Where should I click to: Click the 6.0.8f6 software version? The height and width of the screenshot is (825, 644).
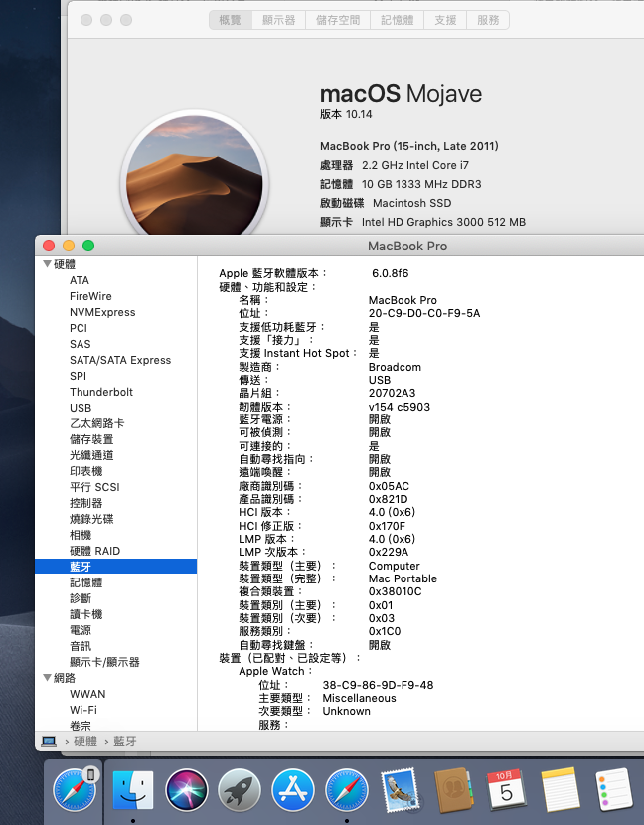tap(390, 273)
